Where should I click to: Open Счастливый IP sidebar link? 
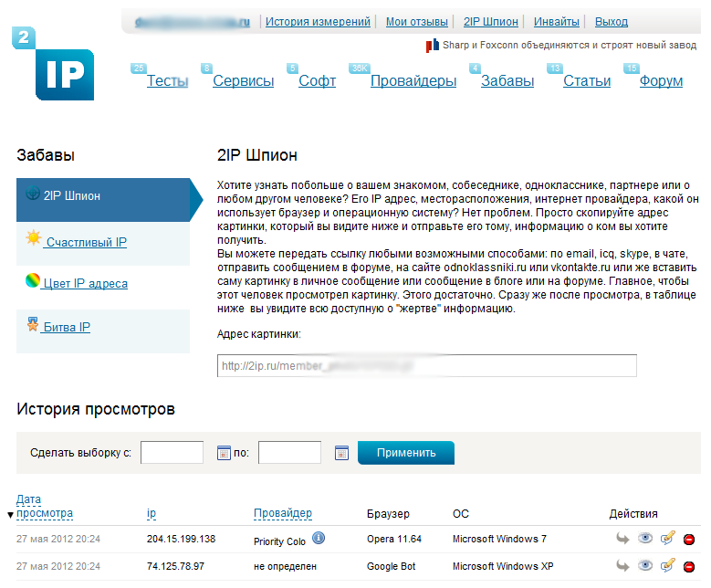(85, 242)
